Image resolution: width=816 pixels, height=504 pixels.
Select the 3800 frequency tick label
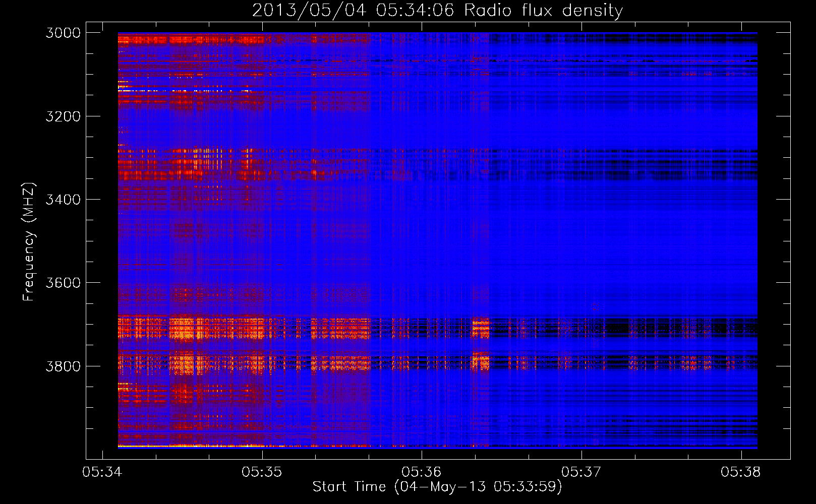click(x=63, y=366)
